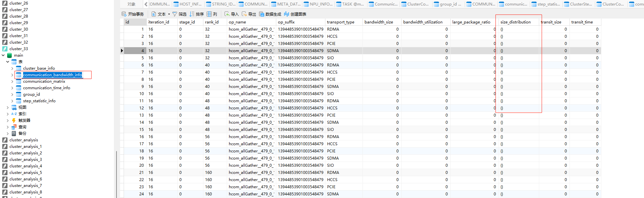Open the ClusterSte... tab

point(578,4)
